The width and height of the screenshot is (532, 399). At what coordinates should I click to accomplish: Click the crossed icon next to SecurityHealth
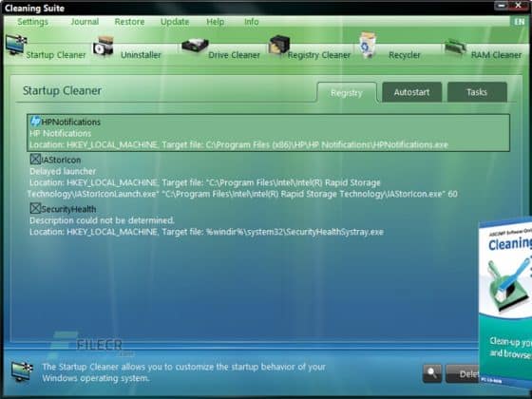[x=35, y=208]
